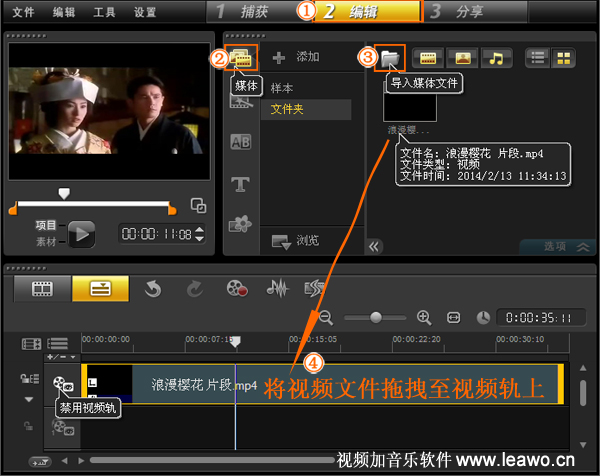The image size is (600, 476).
Task: Expand ripple editing options arrow
Action: coord(29,399)
